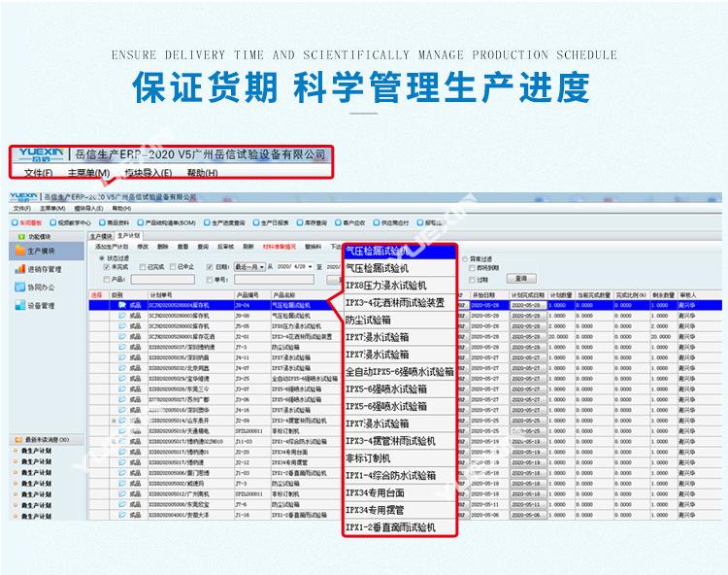
Task: Click the 功能模块 panel header icon
Action: coord(21,237)
